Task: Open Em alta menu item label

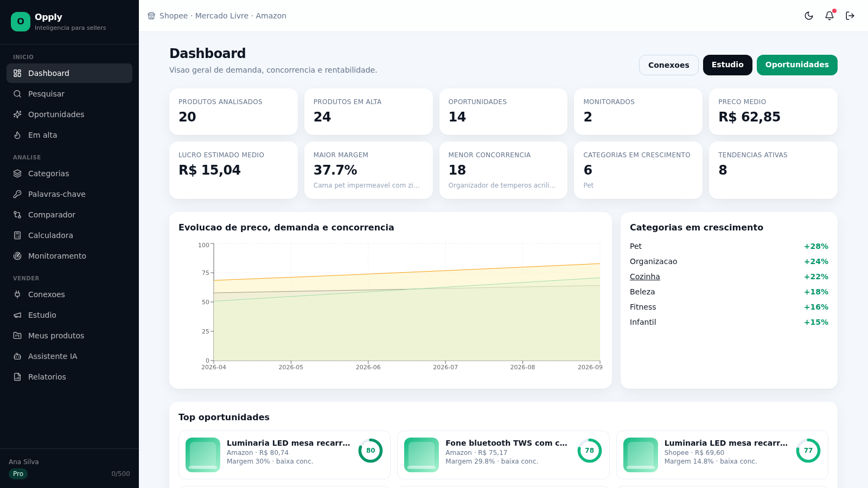Action: (42, 135)
